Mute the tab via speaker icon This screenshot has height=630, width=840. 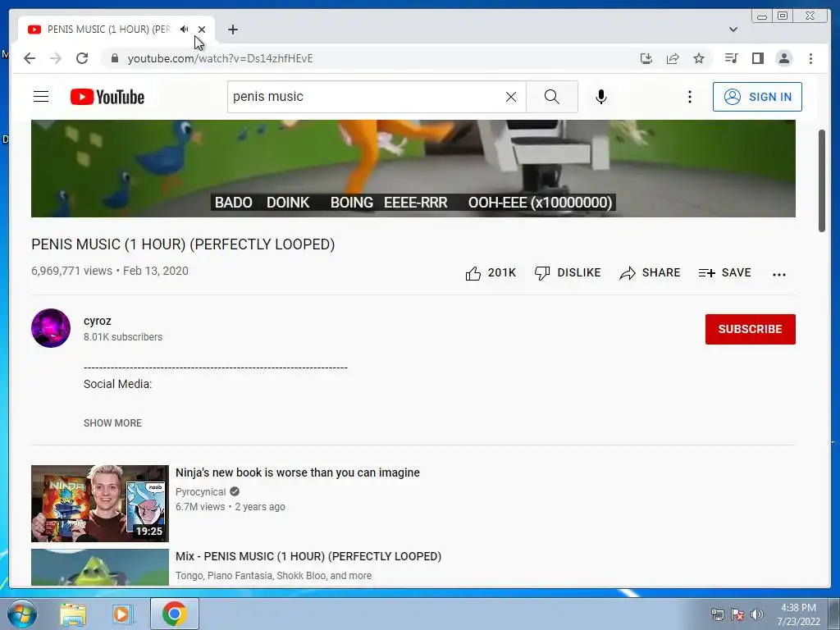pyautogui.click(x=185, y=30)
